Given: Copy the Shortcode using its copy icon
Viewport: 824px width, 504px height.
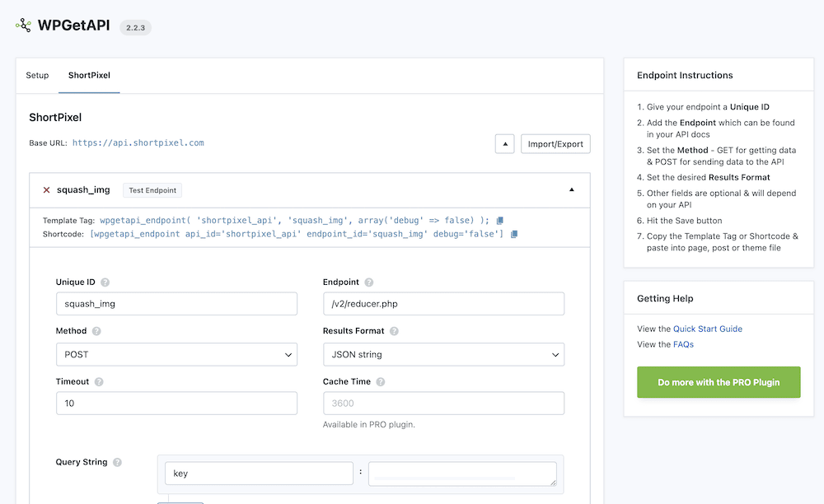Looking at the screenshot, I should 513,233.
